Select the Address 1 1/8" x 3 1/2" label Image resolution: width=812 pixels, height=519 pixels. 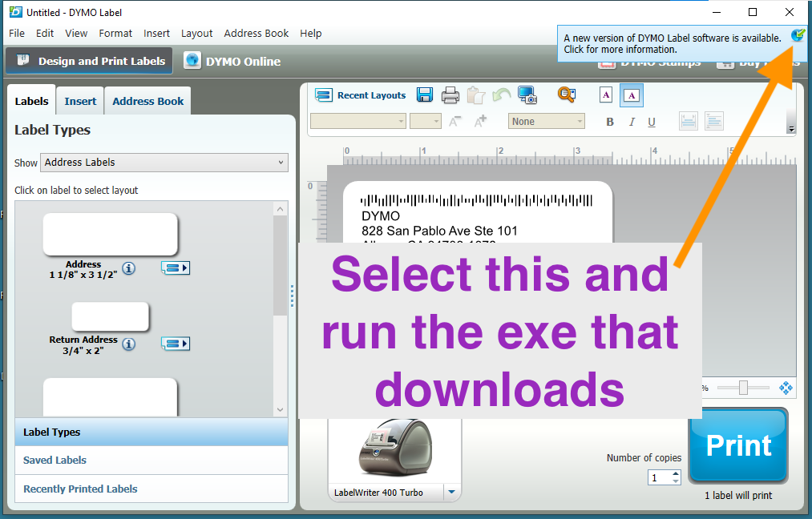pyautogui.click(x=111, y=235)
